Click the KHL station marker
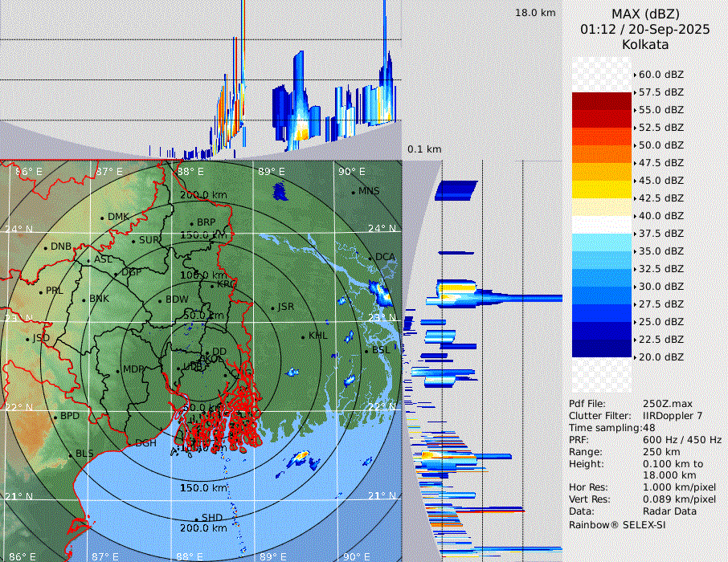 click(304, 336)
